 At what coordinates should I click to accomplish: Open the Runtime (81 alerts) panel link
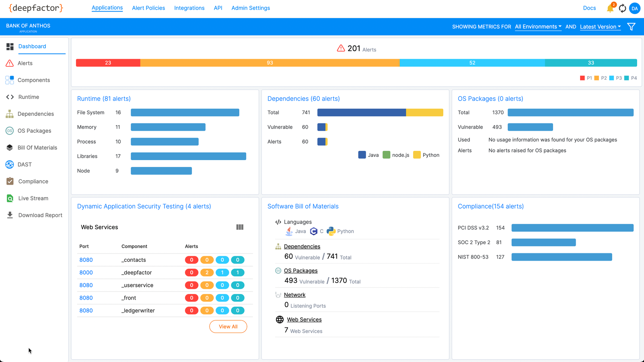click(x=104, y=99)
